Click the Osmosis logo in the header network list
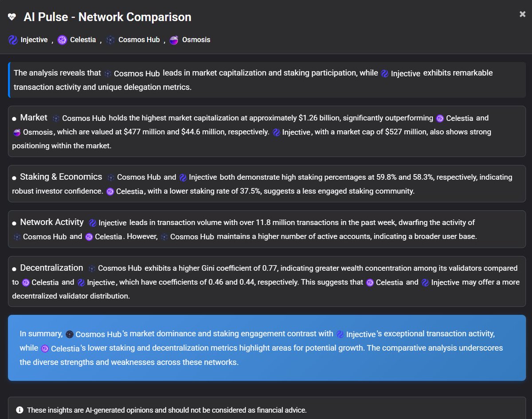The height and width of the screenshot is (419, 532). pos(174,40)
